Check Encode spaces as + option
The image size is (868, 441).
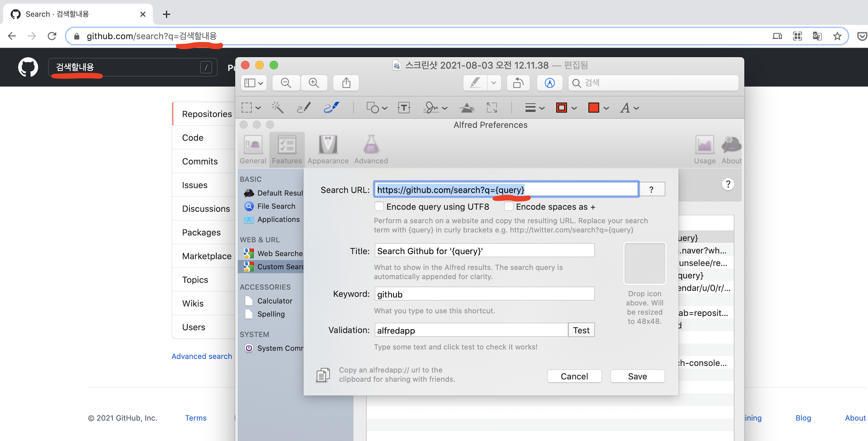tap(508, 207)
